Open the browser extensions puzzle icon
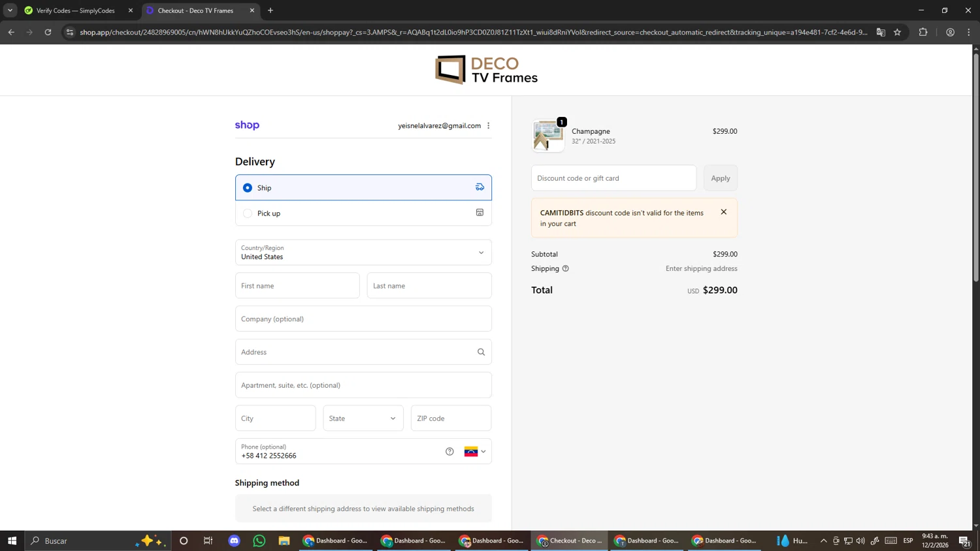Screen dimensions: 980x551 pyautogui.click(x=923, y=32)
